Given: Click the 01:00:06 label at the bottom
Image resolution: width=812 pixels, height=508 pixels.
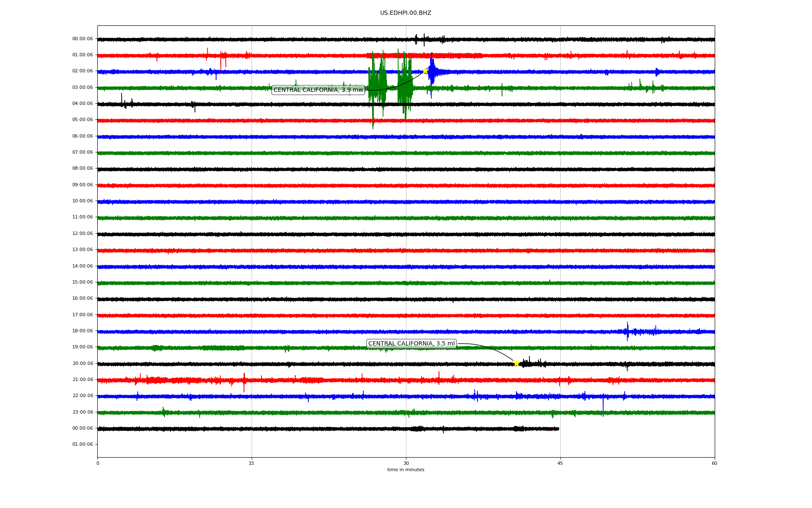Looking at the screenshot, I should pyautogui.click(x=82, y=444).
